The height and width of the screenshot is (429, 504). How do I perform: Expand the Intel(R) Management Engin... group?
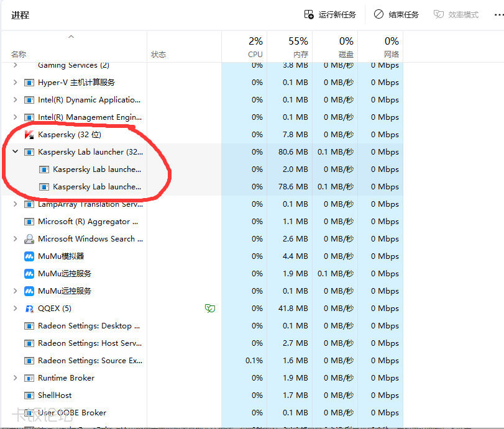click(15, 117)
